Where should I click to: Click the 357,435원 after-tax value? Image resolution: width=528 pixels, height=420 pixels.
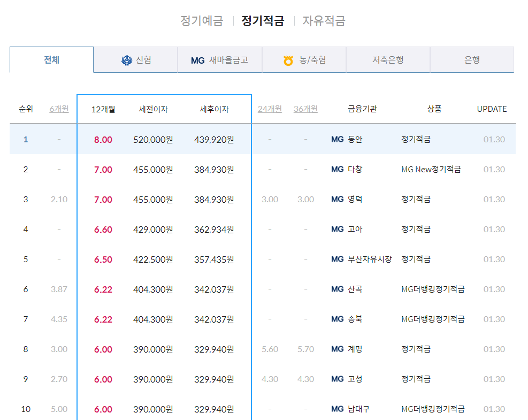pyautogui.click(x=214, y=259)
